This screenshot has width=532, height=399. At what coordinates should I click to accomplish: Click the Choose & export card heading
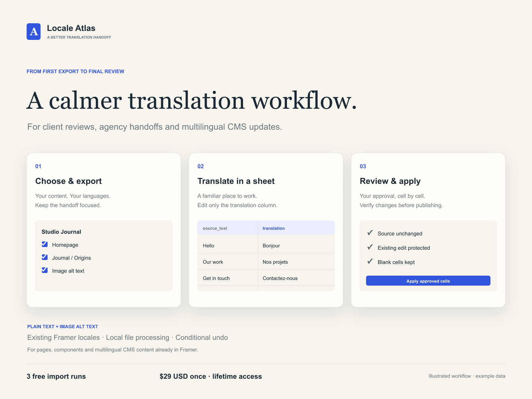pyautogui.click(x=68, y=181)
